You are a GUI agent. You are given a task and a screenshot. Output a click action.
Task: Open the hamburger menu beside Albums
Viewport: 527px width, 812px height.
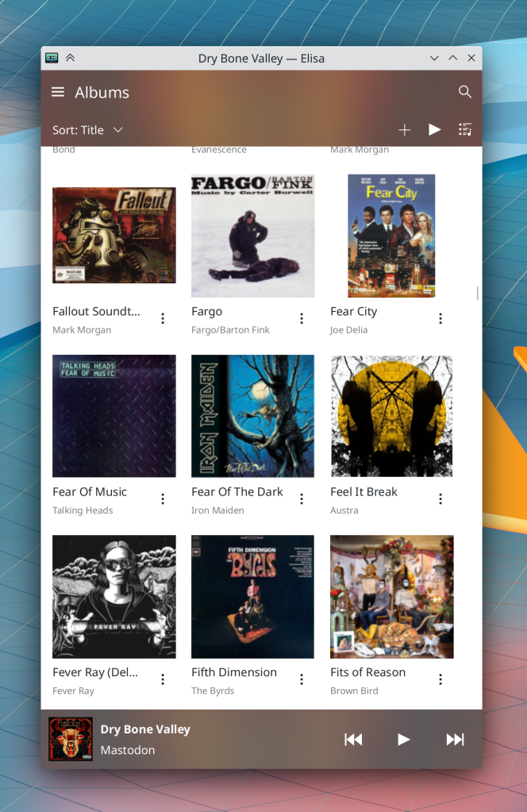click(x=58, y=92)
